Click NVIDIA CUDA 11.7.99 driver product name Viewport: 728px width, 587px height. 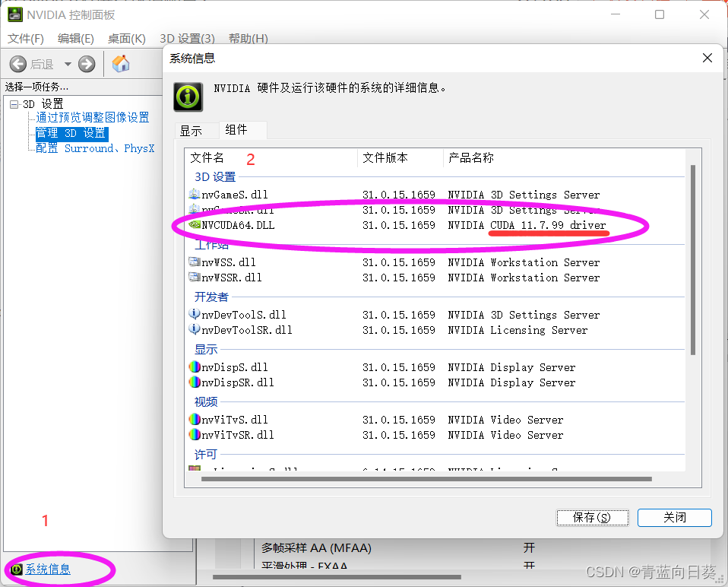point(527,225)
